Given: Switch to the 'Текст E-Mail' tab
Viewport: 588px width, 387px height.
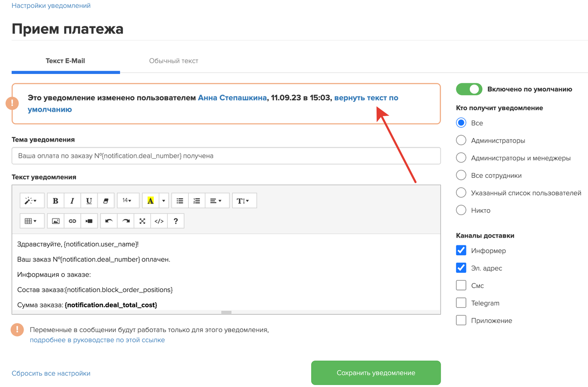Looking at the screenshot, I should [x=66, y=61].
